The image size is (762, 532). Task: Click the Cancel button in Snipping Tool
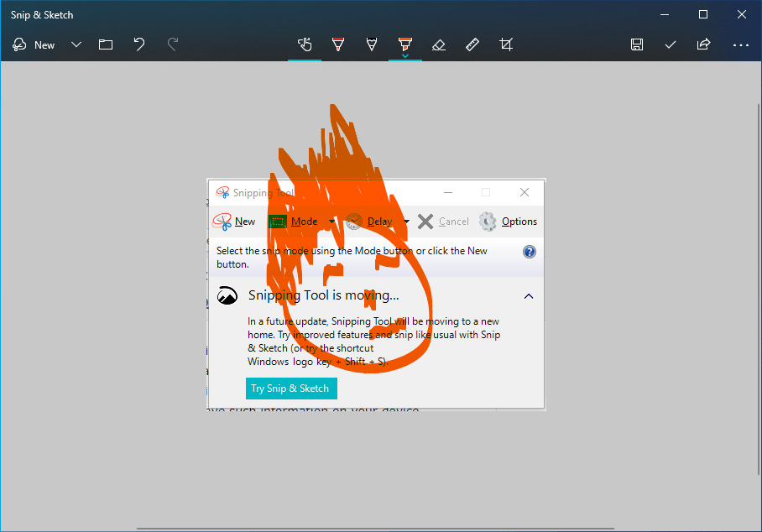(443, 222)
